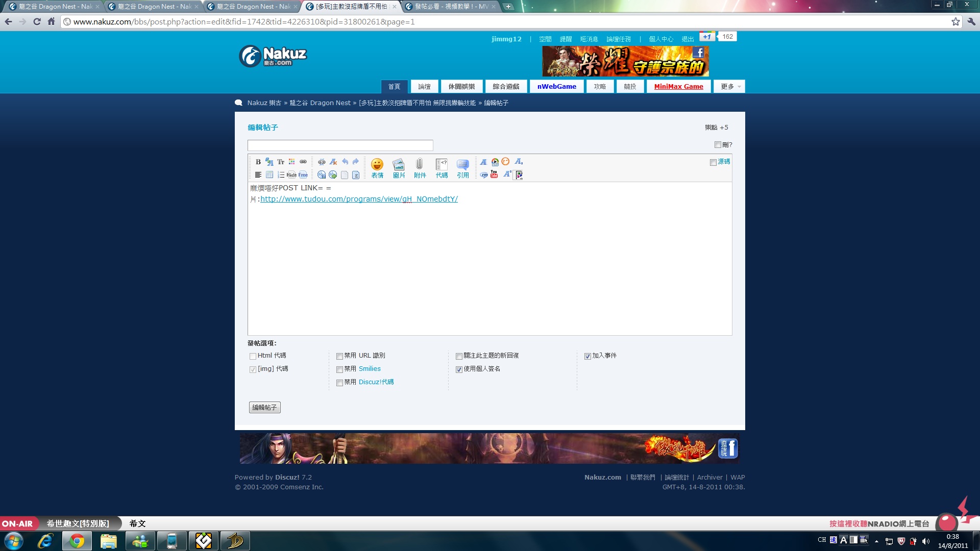
Task: Open the smilies 表情 picker
Action: (x=377, y=168)
